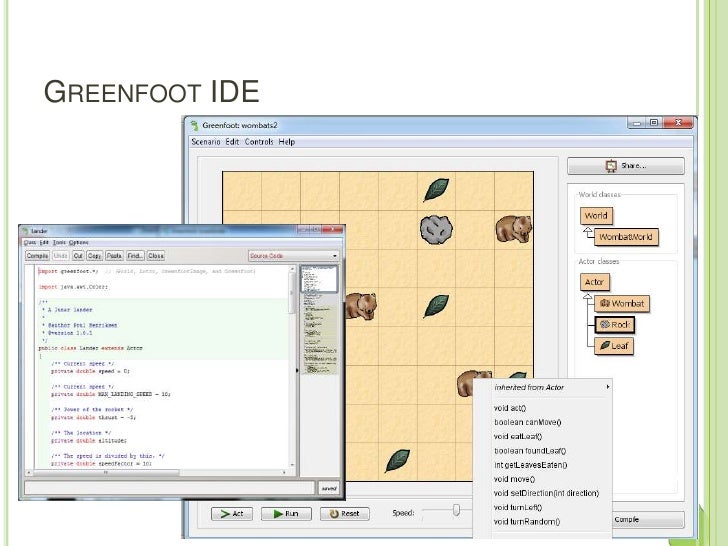Click the wombat beside the editor window
The height and width of the screenshot is (546, 728).
(361, 306)
